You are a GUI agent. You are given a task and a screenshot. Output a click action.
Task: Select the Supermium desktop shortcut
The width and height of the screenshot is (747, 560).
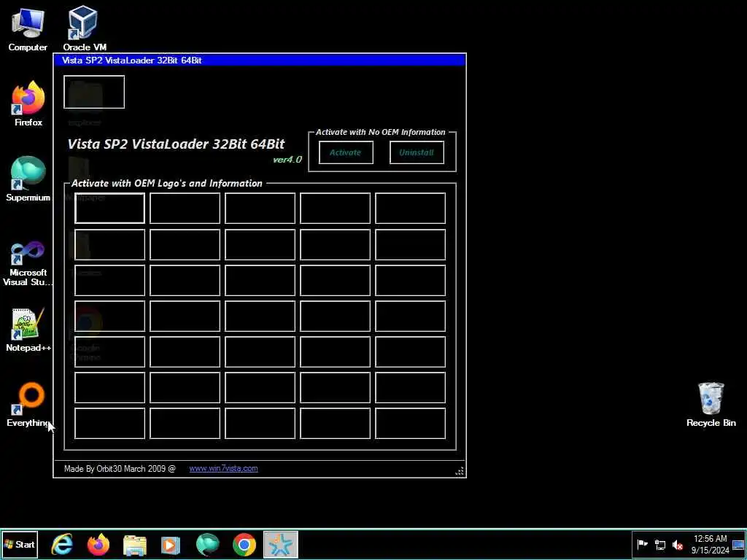coord(28,179)
